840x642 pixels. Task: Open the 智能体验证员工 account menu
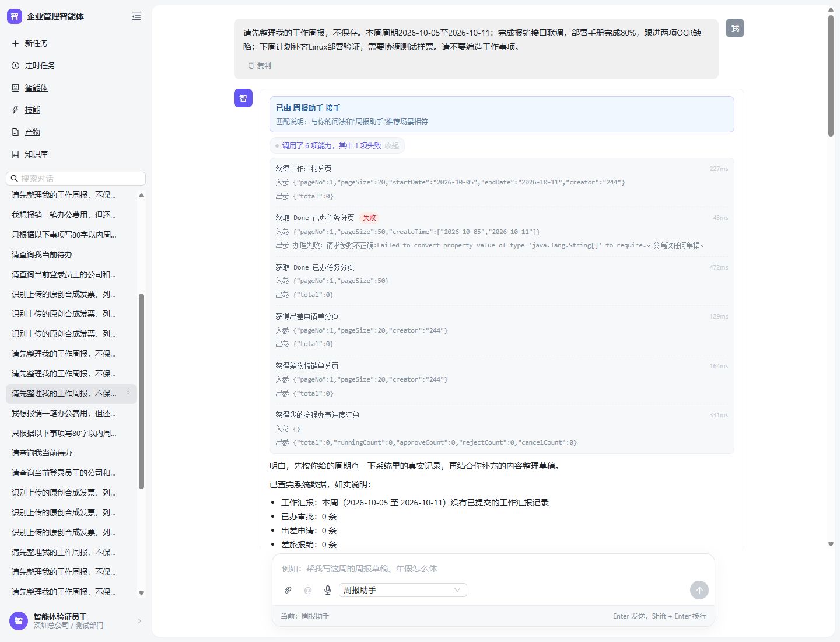point(76,621)
